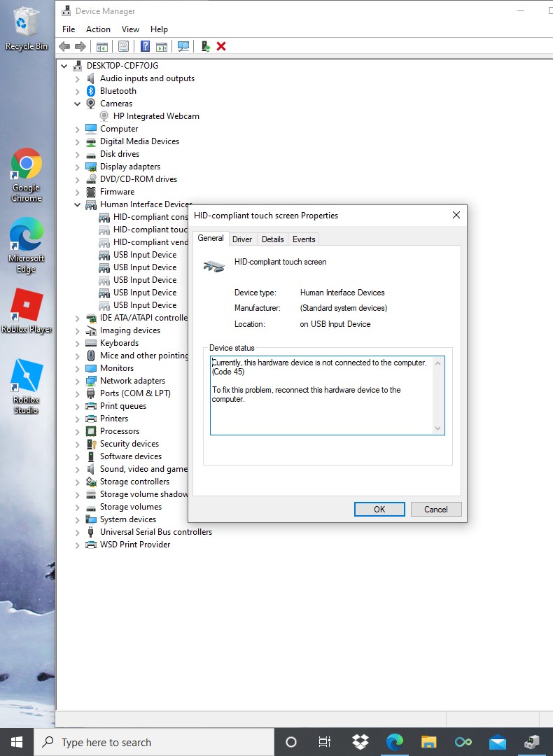Click the Back arrow in the toolbar
The height and width of the screenshot is (756, 553).
click(64, 46)
